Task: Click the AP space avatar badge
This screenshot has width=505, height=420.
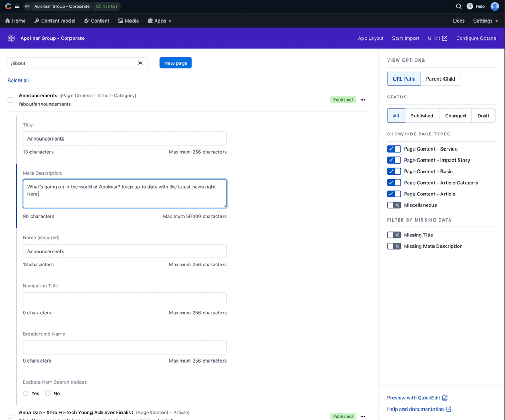Action: click(27, 6)
